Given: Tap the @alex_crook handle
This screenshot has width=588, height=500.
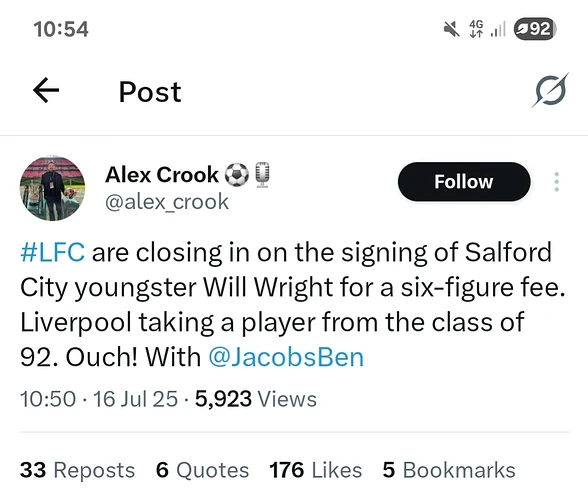Looking at the screenshot, I should pyautogui.click(x=167, y=202).
